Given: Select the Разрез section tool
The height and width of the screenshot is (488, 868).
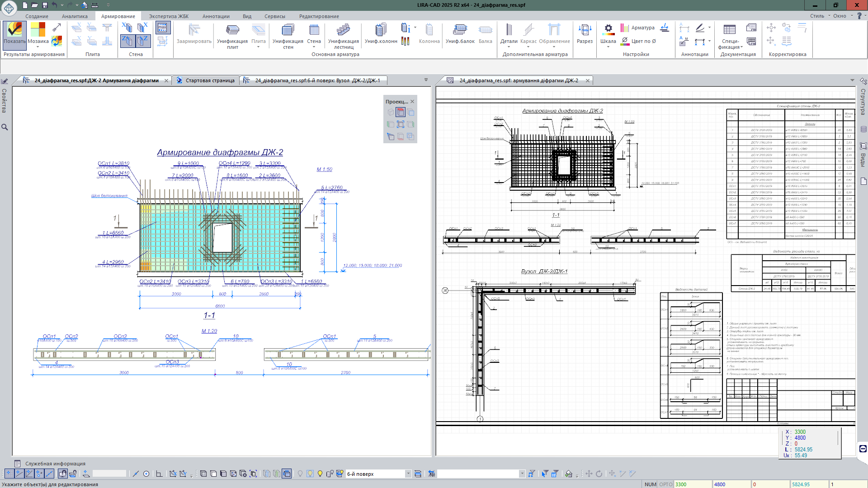Looking at the screenshot, I should tap(585, 33).
